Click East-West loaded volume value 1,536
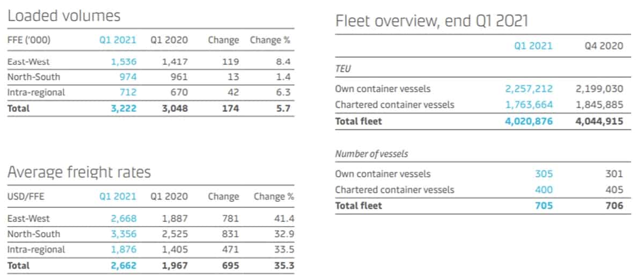 pyautogui.click(x=123, y=62)
